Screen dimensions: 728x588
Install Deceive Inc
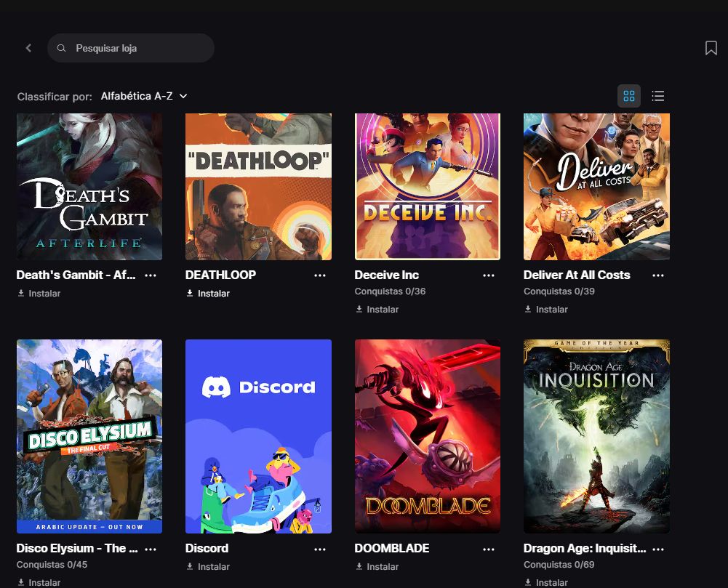(x=377, y=309)
